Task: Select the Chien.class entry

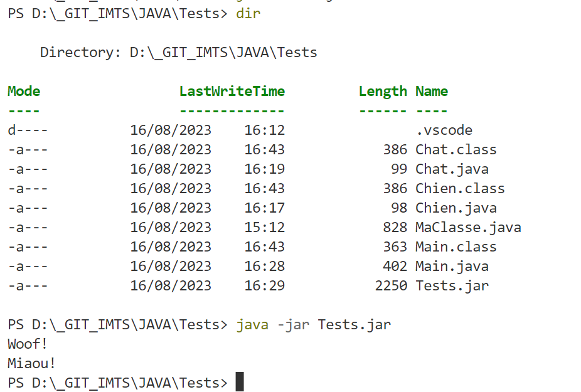Action: pos(460,189)
